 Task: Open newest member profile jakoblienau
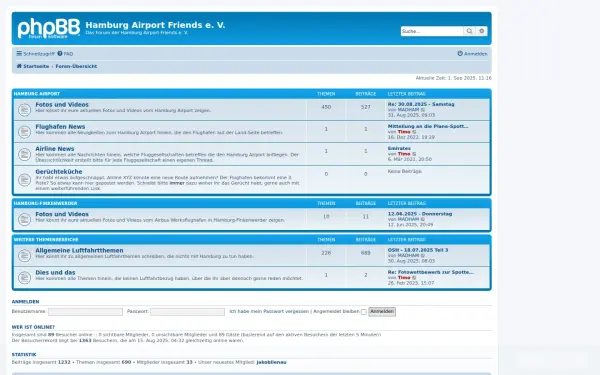[271, 362]
